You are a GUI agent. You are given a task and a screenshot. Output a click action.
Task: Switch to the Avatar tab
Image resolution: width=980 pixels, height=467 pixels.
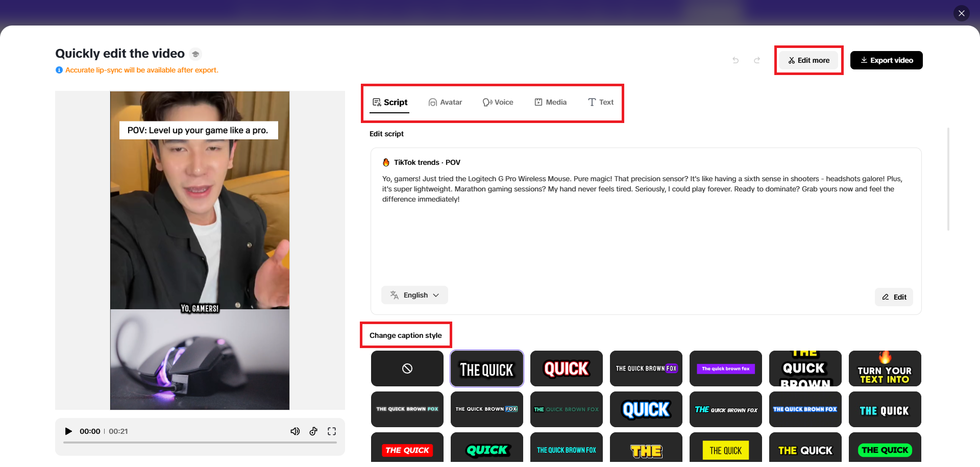445,102
